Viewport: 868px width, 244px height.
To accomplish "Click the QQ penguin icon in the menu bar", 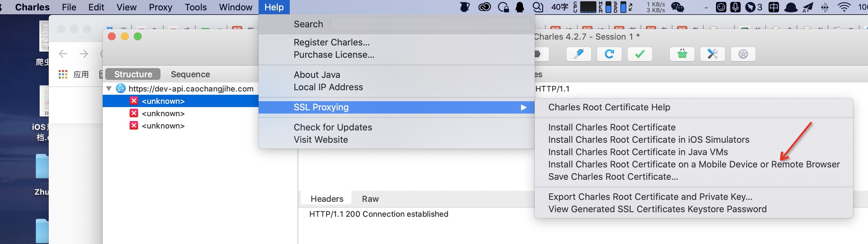I will (520, 7).
